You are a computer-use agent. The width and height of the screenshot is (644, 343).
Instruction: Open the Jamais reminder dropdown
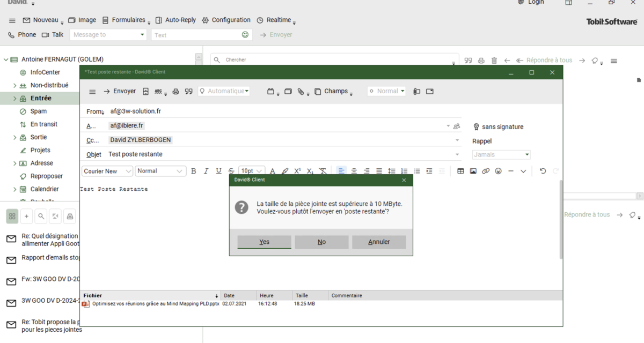(501, 154)
